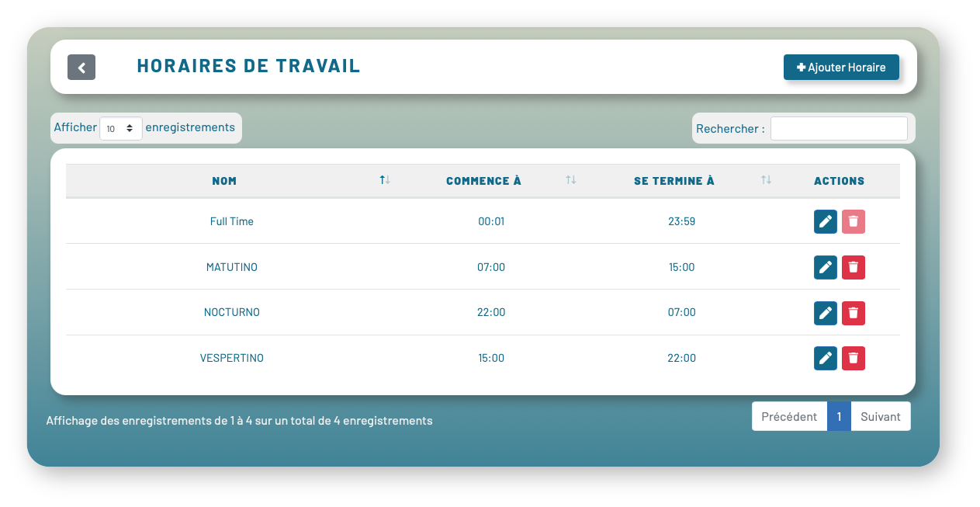
Task: Go to Suivant page
Action: (881, 416)
